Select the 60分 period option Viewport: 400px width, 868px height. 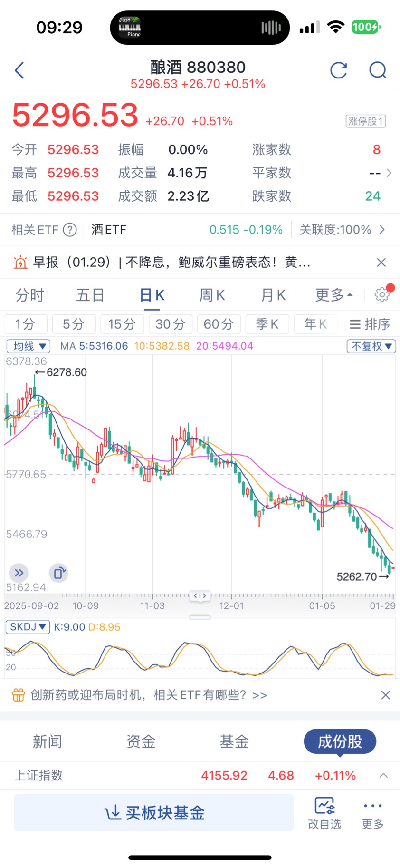[219, 324]
